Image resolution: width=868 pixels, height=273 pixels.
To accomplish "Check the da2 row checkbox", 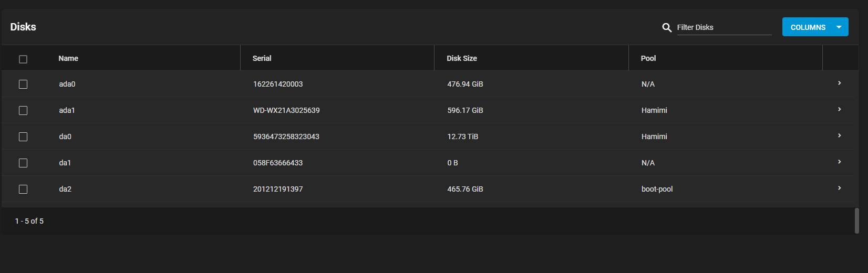I will [x=23, y=189].
